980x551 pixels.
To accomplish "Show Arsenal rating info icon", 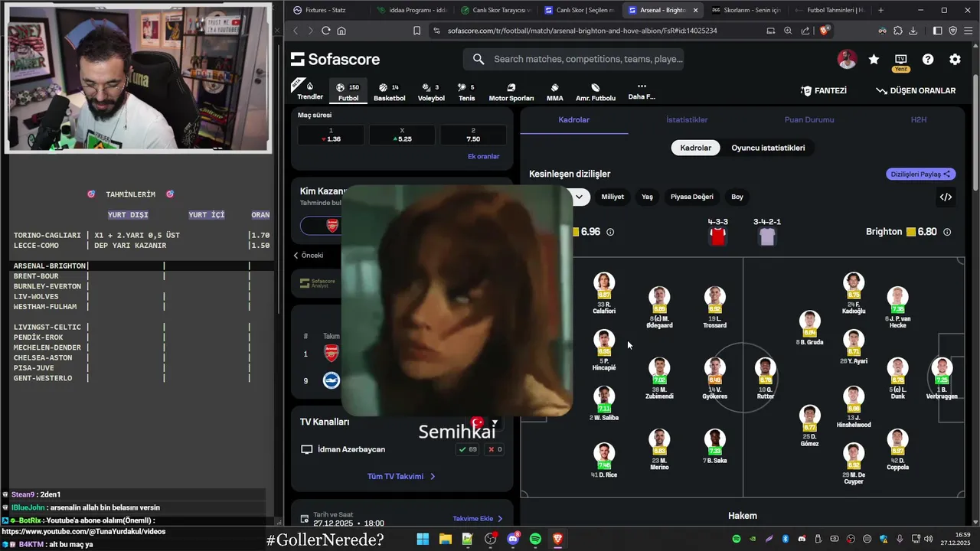I will (610, 232).
